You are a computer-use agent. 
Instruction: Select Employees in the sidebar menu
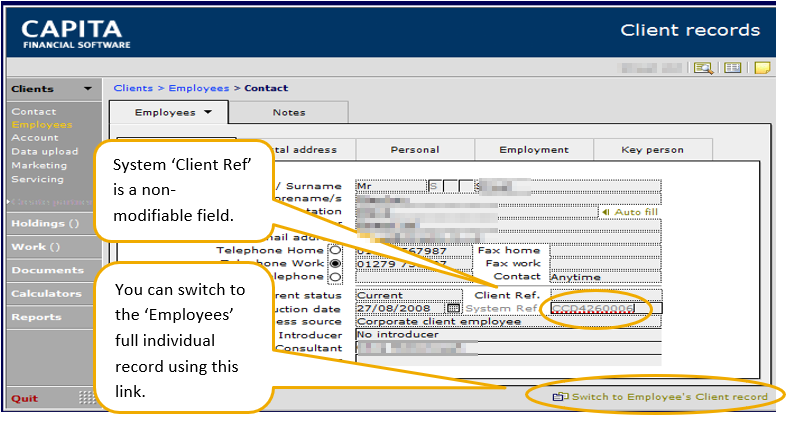42,125
